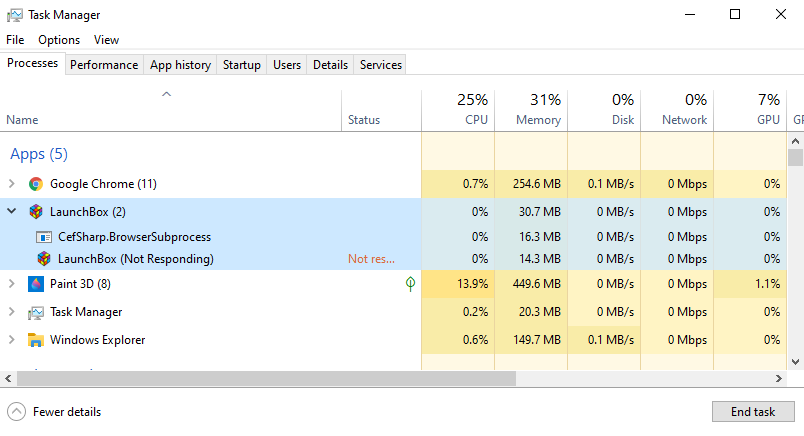804x436 pixels.
Task: Switch to the Users tab
Action: click(x=287, y=65)
